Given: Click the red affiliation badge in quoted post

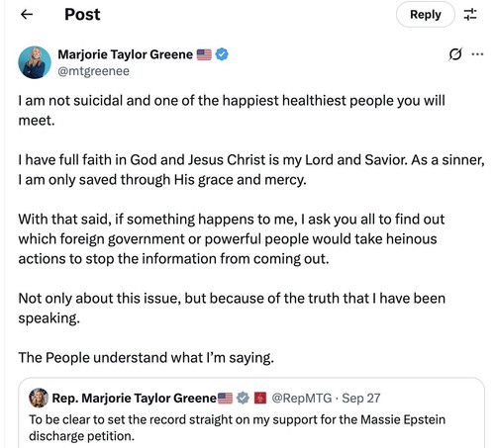Looking at the screenshot, I should pyautogui.click(x=260, y=399).
